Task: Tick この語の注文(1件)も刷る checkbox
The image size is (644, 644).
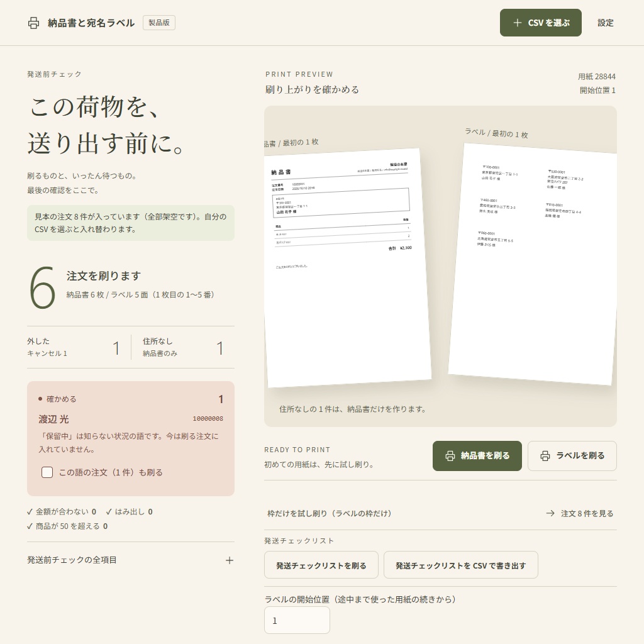Action: [47, 472]
